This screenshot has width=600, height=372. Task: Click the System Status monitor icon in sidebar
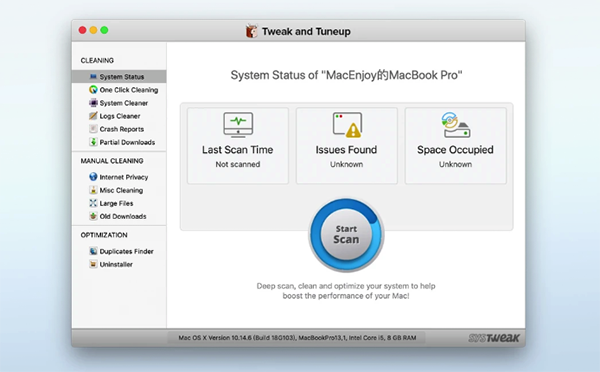(x=93, y=77)
